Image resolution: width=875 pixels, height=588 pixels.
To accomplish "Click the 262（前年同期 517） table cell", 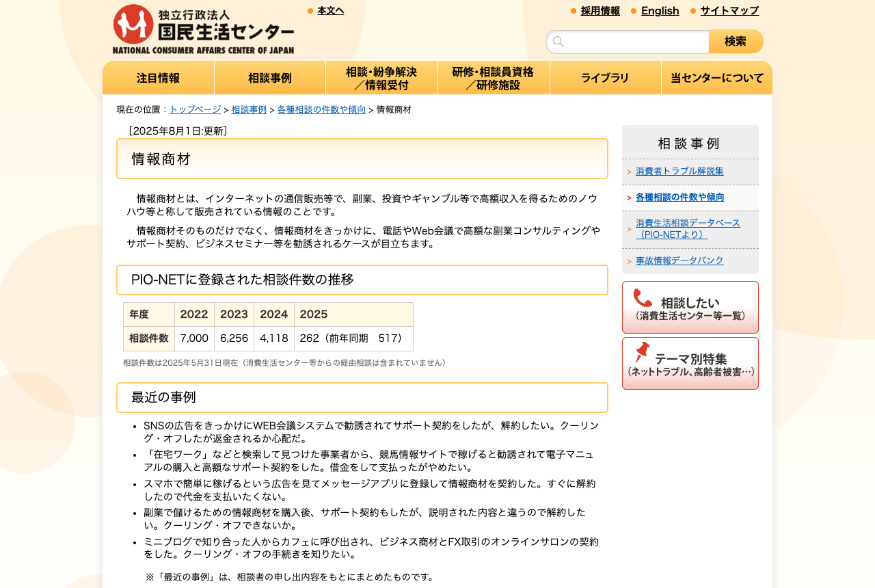I will coord(353,338).
